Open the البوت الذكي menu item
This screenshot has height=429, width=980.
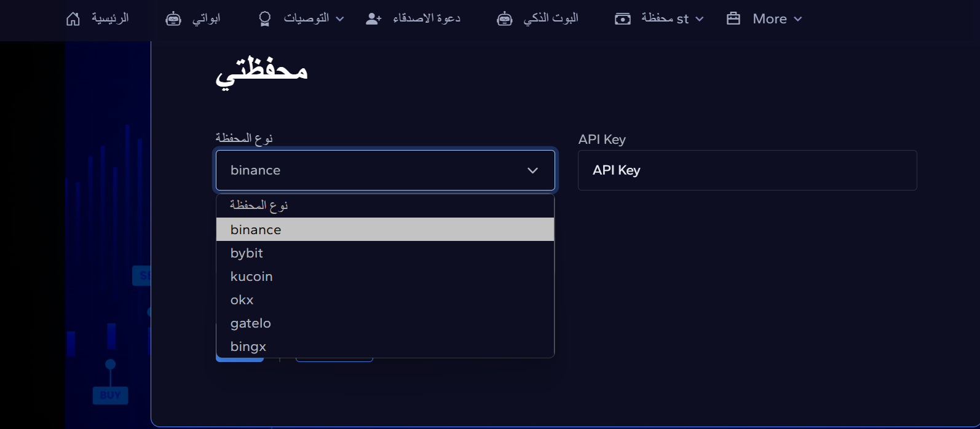click(x=551, y=18)
